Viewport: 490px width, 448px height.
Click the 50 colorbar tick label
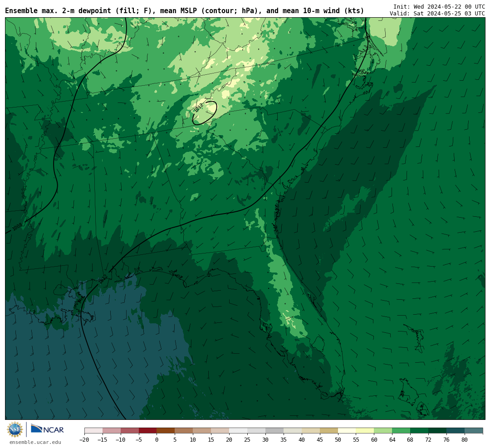338,439
